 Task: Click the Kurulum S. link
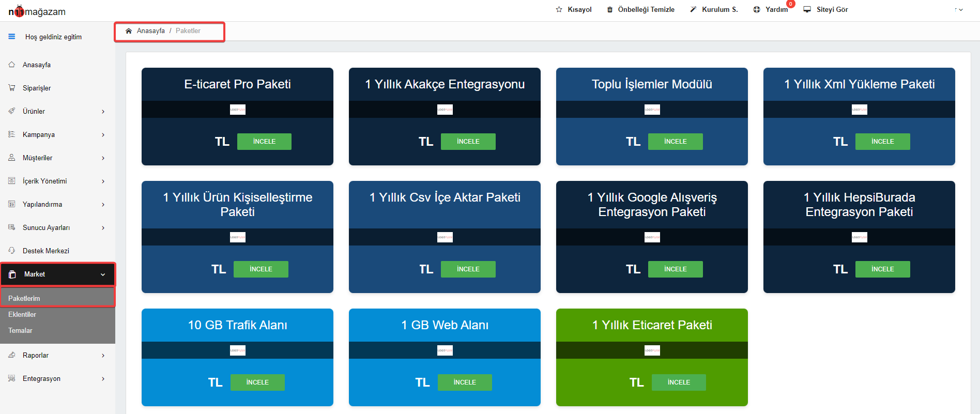[720, 9]
